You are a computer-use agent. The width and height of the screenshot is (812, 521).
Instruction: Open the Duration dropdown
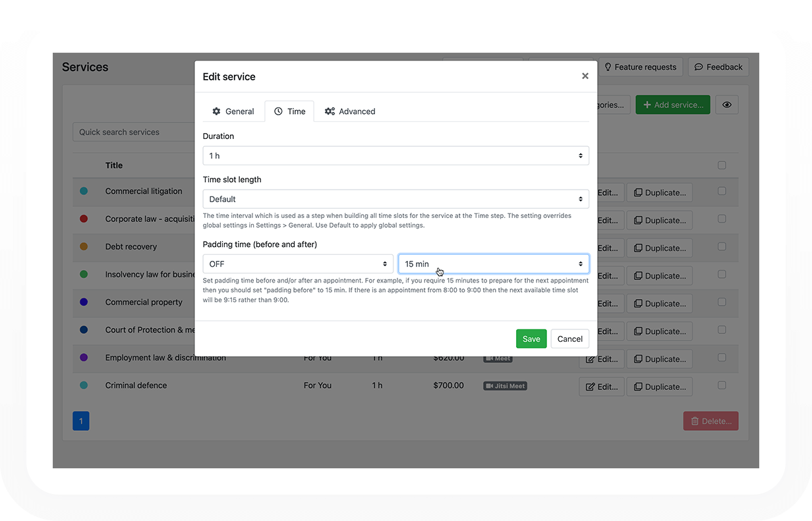395,156
